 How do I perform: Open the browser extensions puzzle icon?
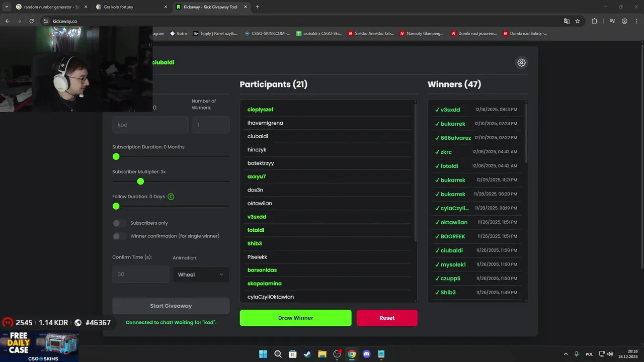coord(594,21)
